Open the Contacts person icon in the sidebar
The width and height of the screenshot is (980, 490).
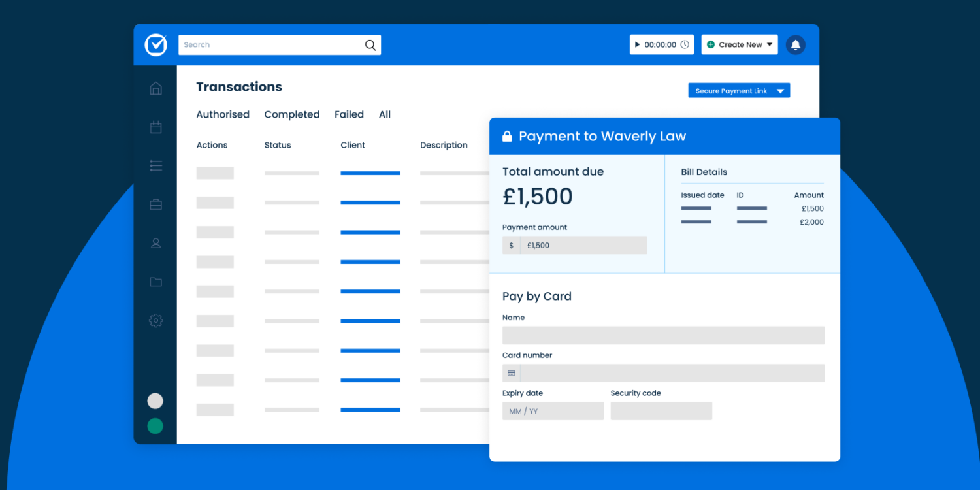point(155,242)
